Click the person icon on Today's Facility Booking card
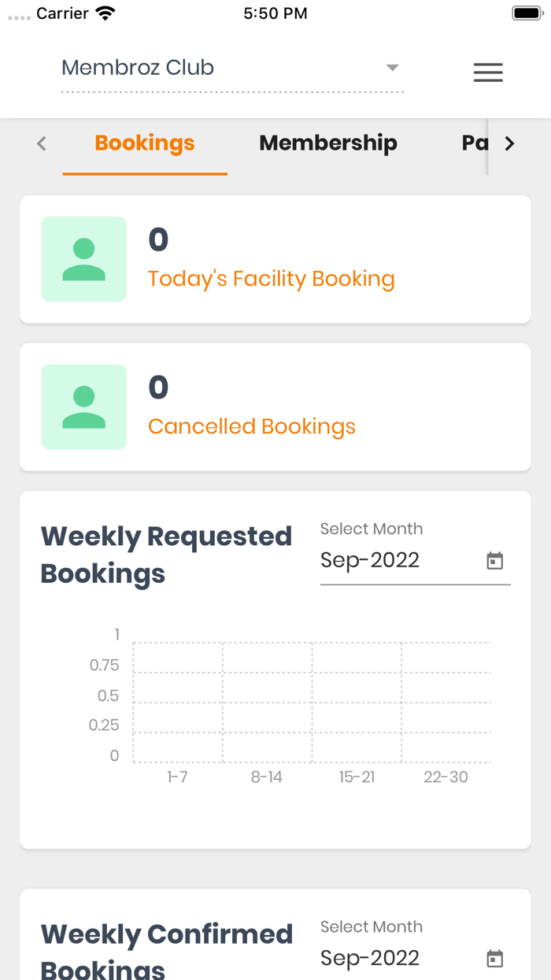 click(x=83, y=258)
